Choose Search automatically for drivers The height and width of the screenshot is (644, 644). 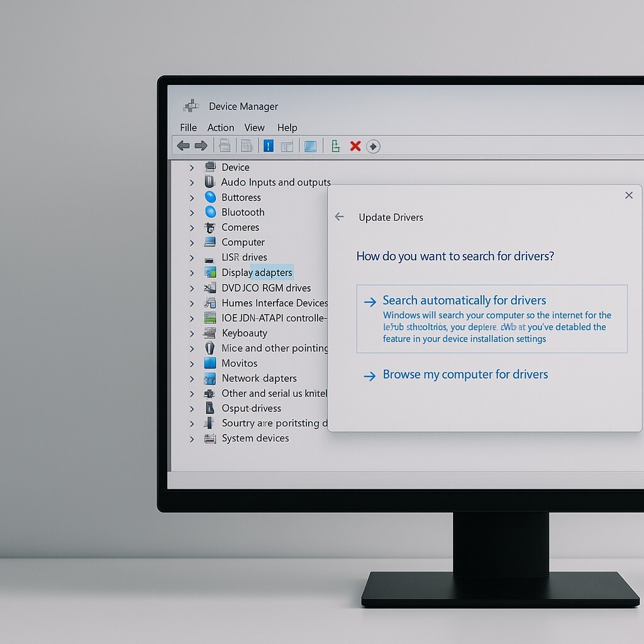click(464, 301)
